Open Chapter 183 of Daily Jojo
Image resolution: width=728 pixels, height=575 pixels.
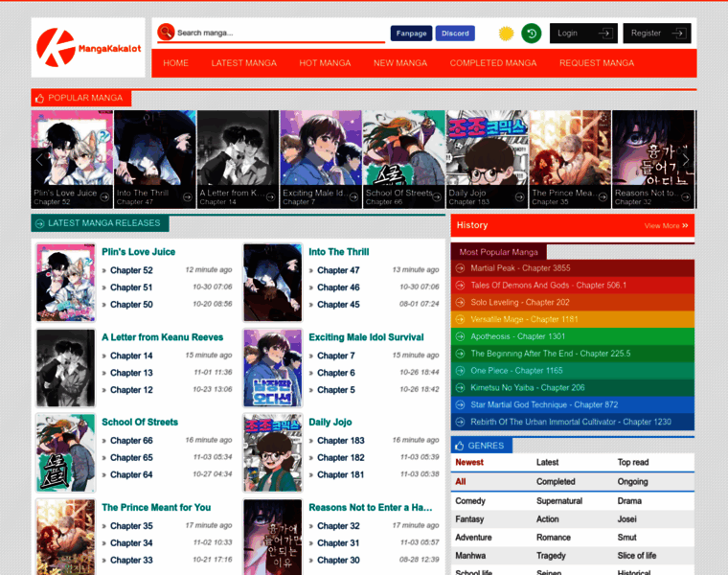pyautogui.click(x=341, y=441)
